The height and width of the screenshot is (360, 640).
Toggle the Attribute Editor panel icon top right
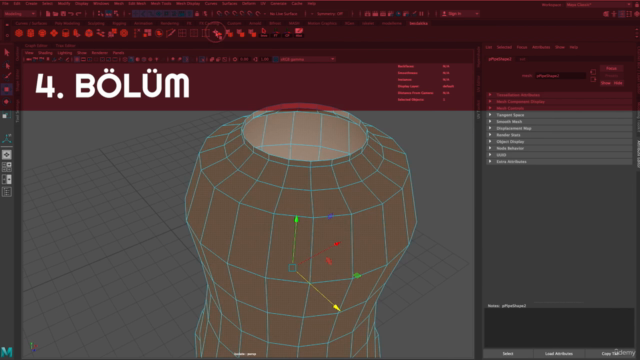click(621, 14)
